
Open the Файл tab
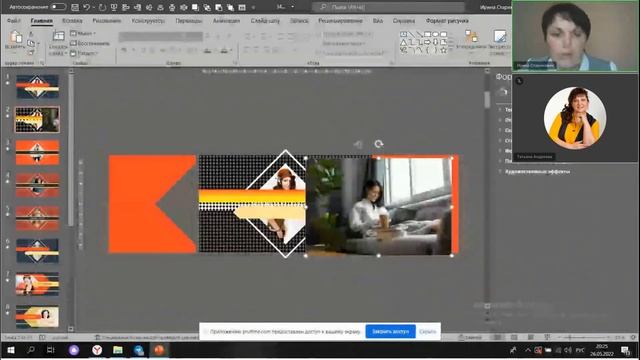tap(13, 21)
